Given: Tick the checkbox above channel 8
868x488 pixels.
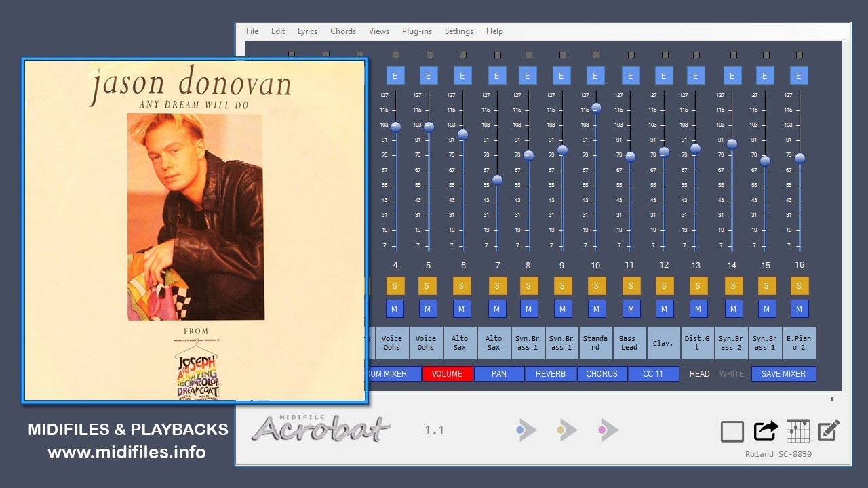Looking at the screenshot, I should click(530, 55).
